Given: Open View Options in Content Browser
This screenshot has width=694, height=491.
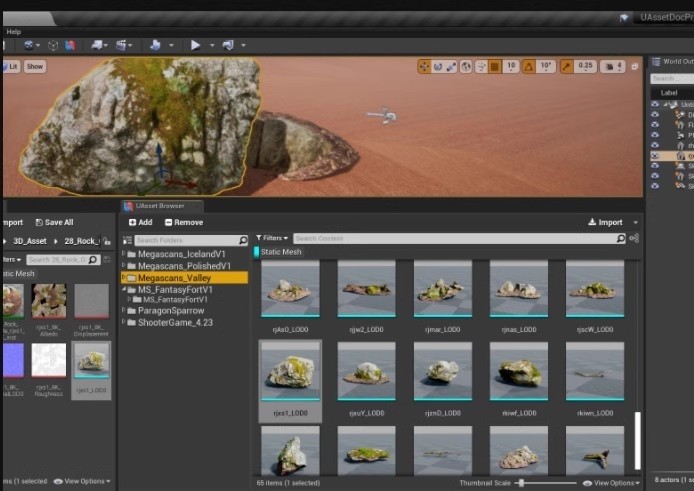Looking at the screenshot, I should (82, 481).
